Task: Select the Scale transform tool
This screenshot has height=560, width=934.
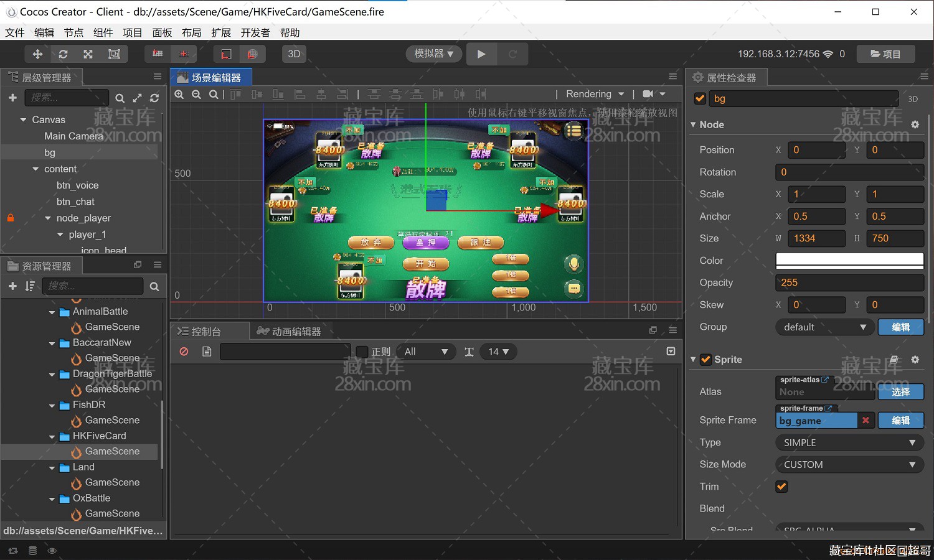Action: click(88, 54)
